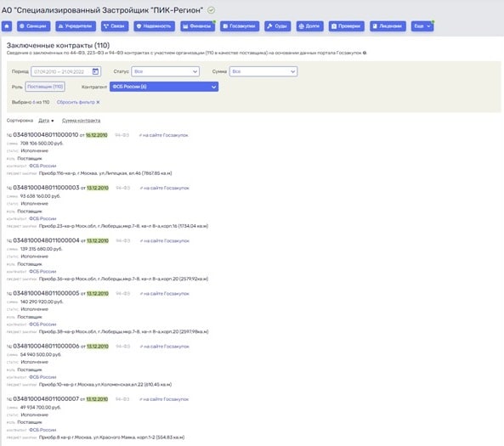The width and height of the screenshot is (504, 446).
Task: Expand the Контрагент ФСБ России dropdown
Action: [164, 87]
